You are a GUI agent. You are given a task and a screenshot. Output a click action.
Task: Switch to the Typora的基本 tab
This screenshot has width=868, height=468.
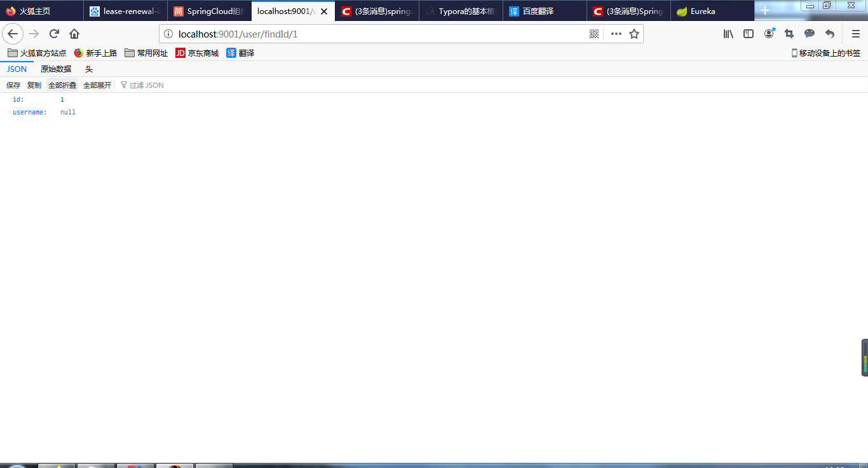[461, 11]
